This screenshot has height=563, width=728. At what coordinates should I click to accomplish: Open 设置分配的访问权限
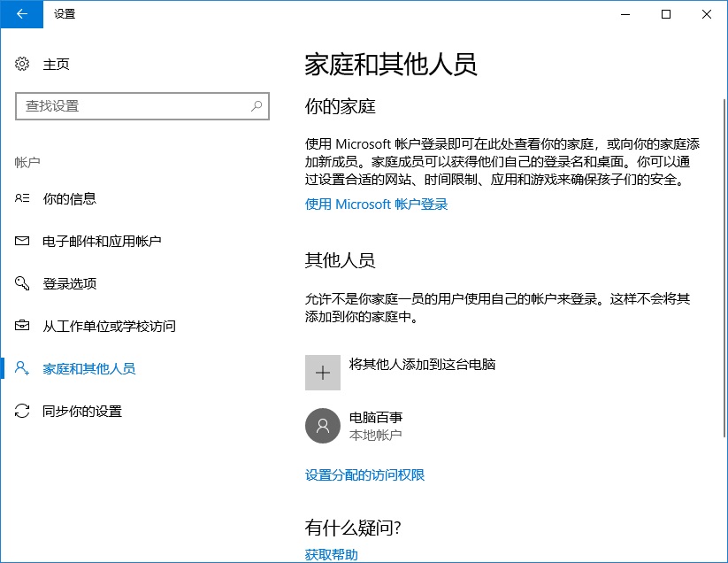coord(366,474)
